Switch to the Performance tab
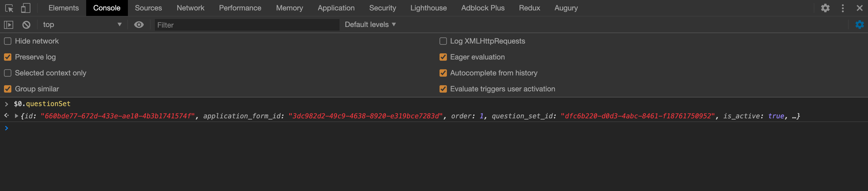Viewport: 868px width, 191px height. (x=240, y=8)
